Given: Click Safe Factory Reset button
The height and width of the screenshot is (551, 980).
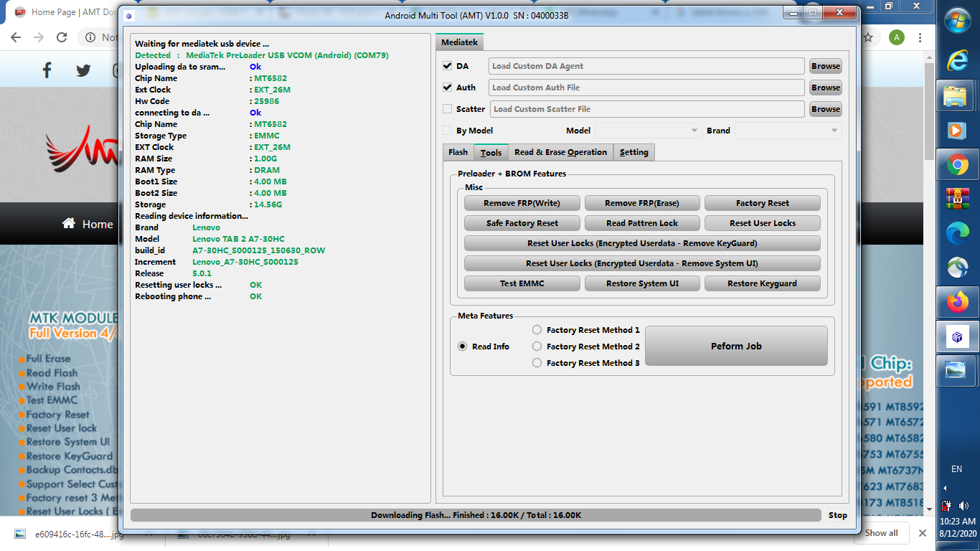Looking at the screenshot, I should point(522,223).
